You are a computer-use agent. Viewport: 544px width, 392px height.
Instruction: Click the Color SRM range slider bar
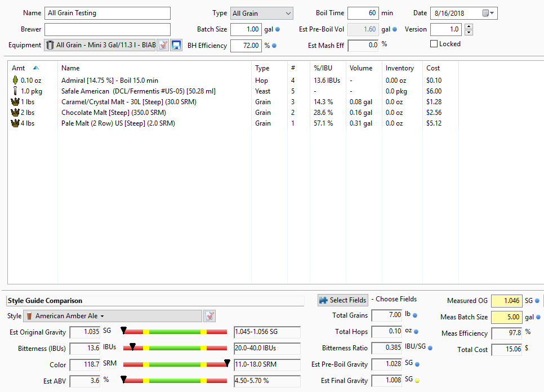(x=175, y=364)
